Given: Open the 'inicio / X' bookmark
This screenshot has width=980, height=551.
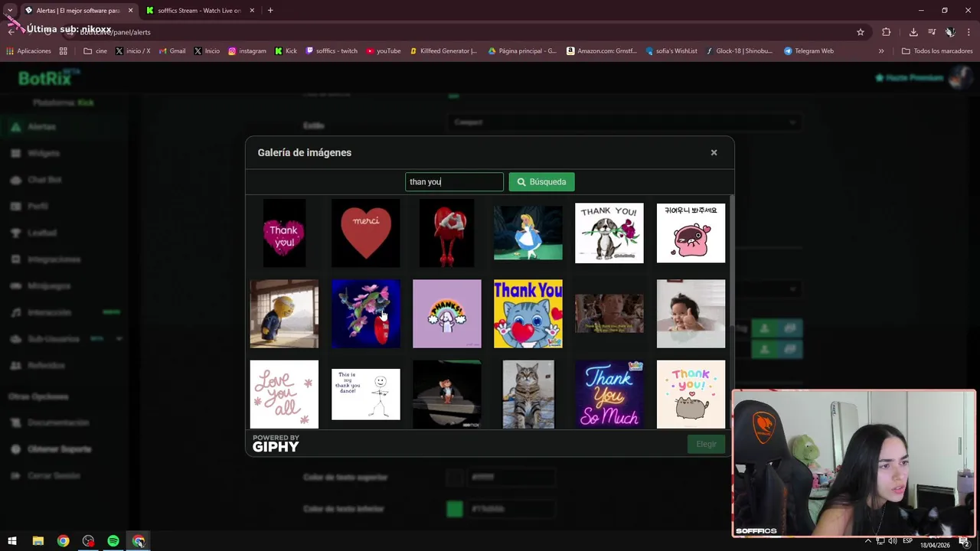Looking at the screenshot, I should pos(132,51).
